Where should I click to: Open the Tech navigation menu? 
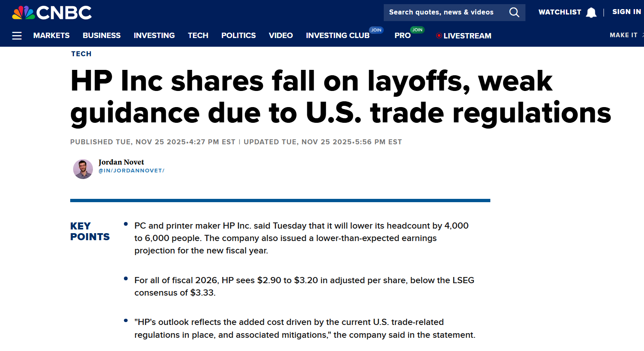(x=198, y=36)
